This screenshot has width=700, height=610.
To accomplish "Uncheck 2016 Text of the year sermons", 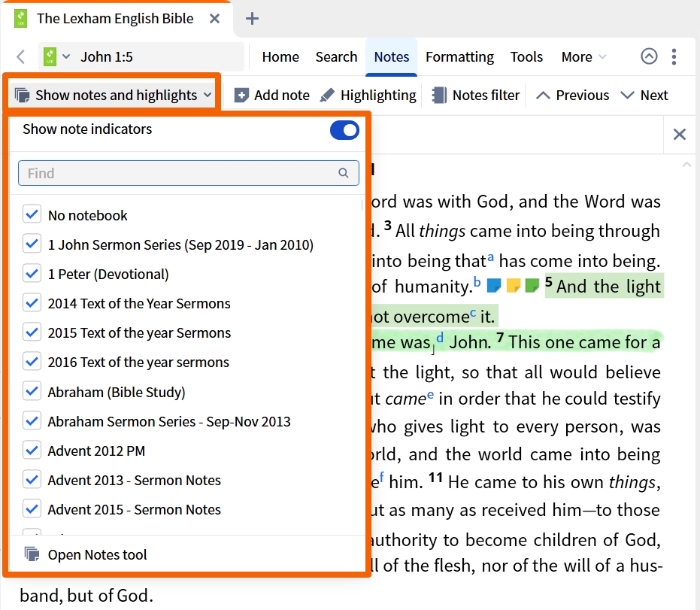I will pos(32,362).
